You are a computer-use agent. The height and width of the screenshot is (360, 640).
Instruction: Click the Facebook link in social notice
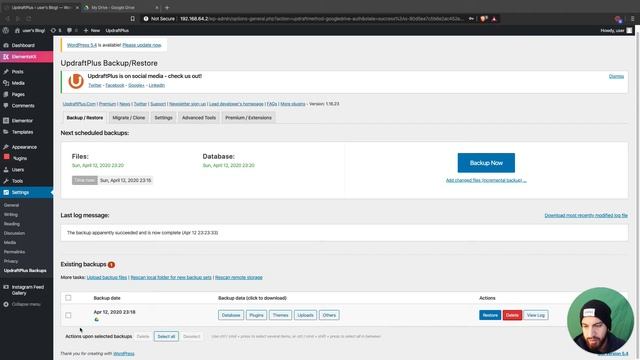(115, 85)
